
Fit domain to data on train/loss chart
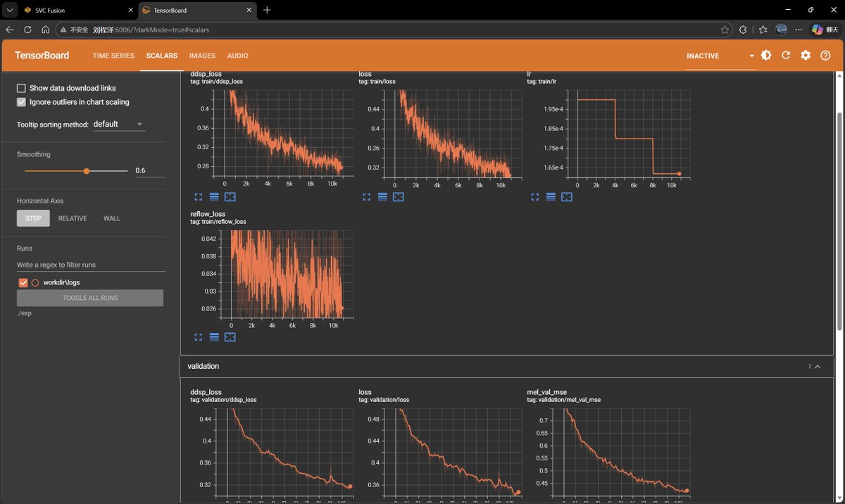(399, 197)
